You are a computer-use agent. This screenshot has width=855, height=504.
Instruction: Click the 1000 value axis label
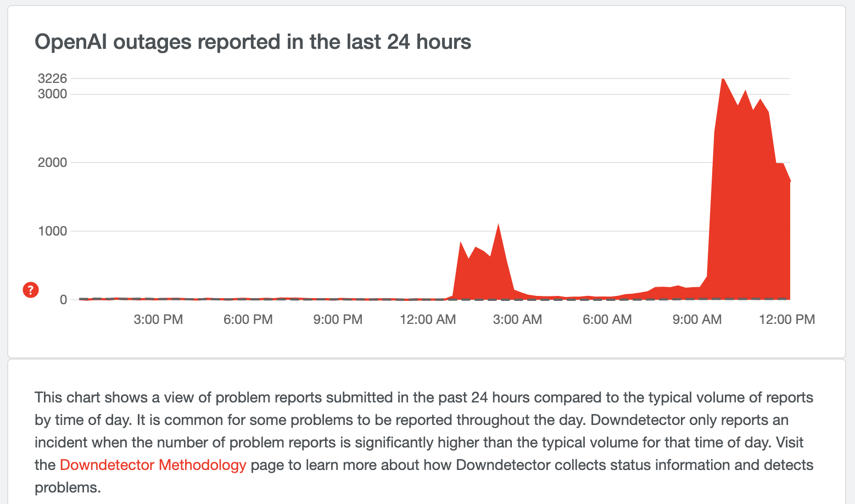pyautogui.click(x=52, y=231)
